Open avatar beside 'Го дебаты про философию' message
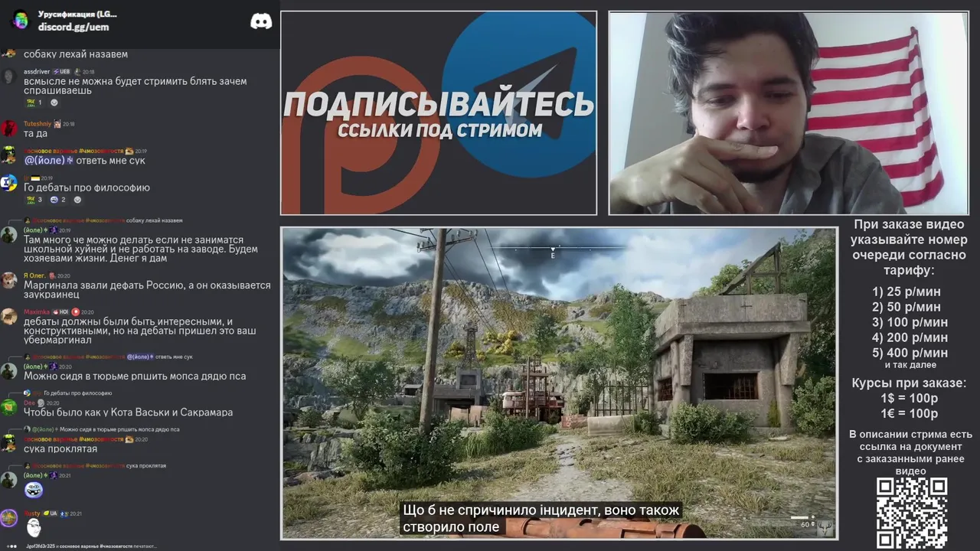The height and width of the screenshot is (551, 980). click(x=8, y=183)
